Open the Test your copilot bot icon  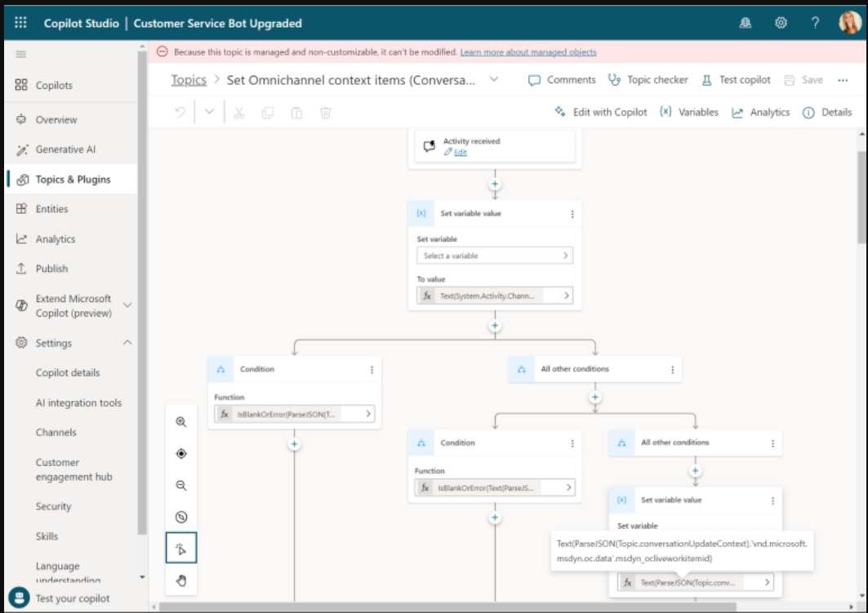tap(20, 598)
